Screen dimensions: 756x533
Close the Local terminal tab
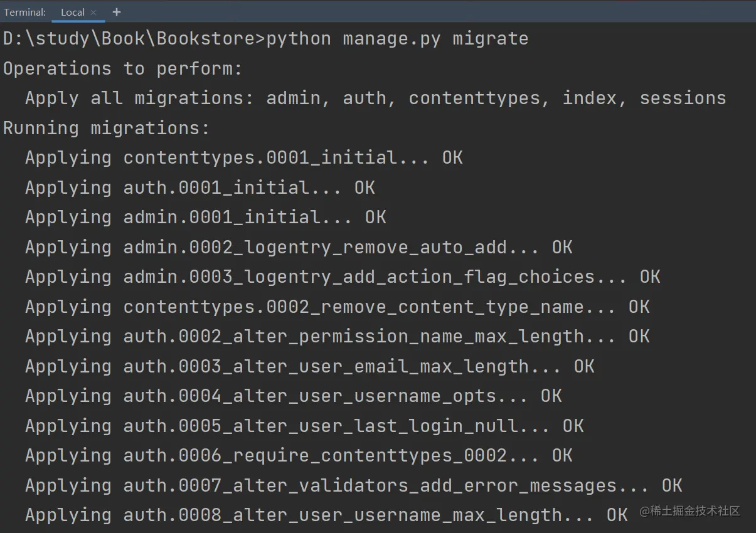click(x=93, y=13)
